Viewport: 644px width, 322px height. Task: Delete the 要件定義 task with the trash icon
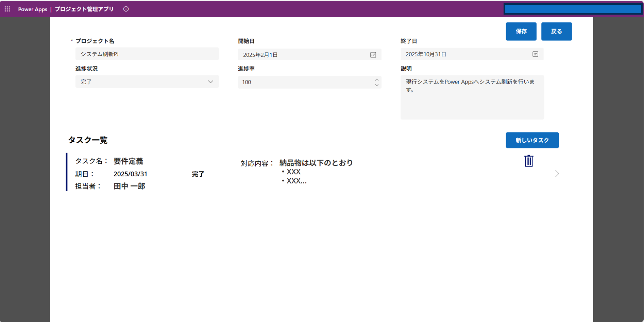pyautogui.click(x=528, y=161)
